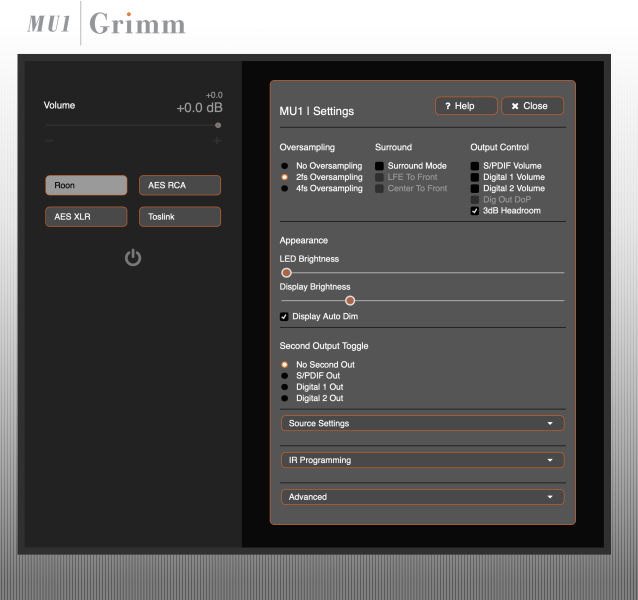Expand the IR Programming section

point(422,460)
